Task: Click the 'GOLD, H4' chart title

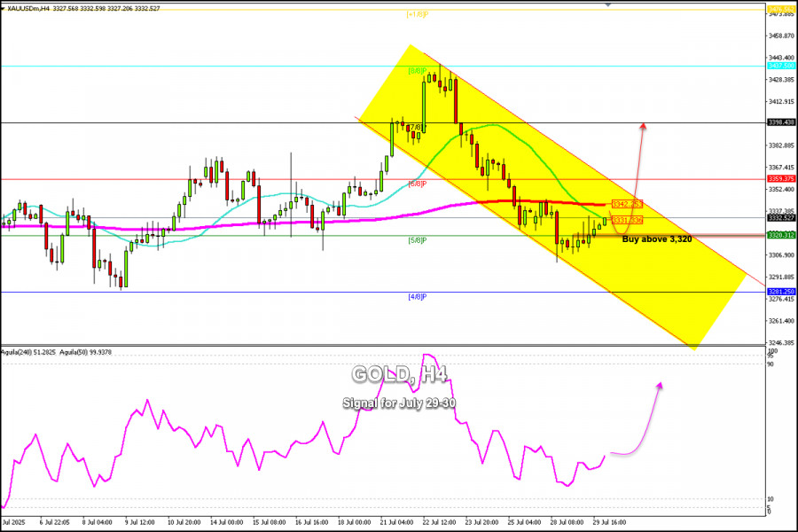Action: click(x=400, y=375)
